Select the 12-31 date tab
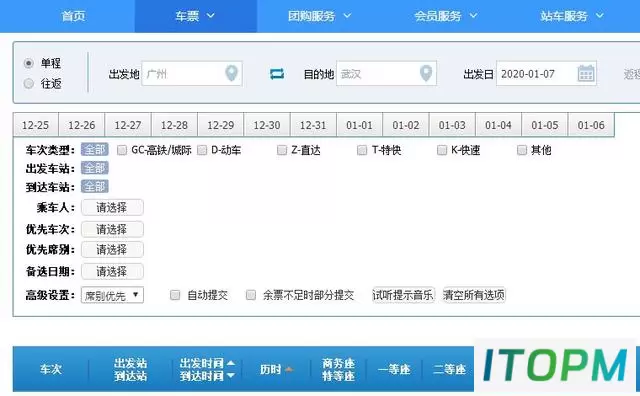The width and height of the screenshot is (640, 396). point(313,125)
